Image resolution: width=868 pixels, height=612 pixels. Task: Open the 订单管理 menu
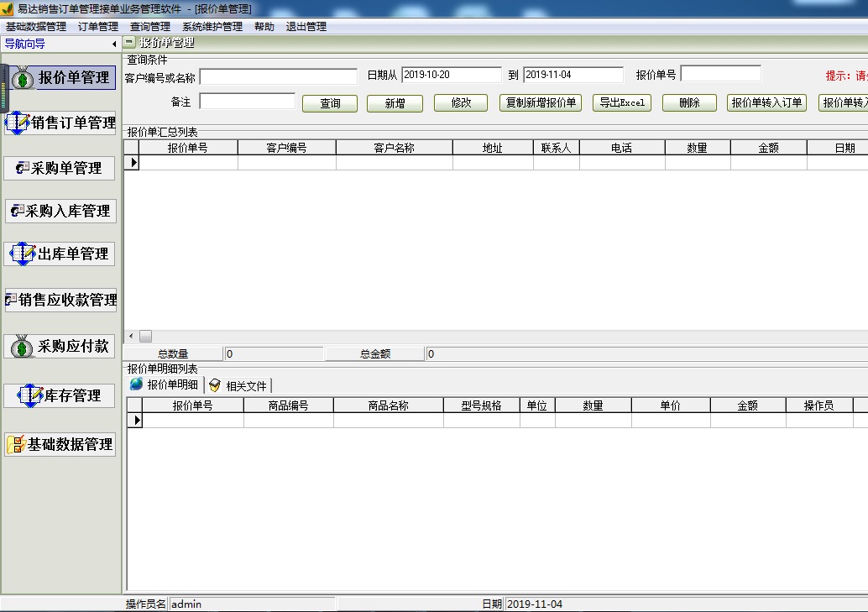click(x=98, y=27)
